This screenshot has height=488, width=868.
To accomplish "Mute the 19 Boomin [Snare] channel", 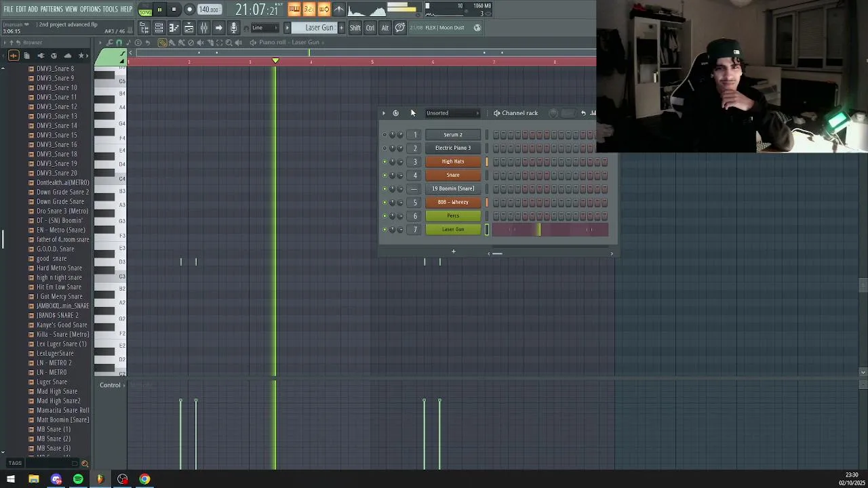I will pos(384,188).
